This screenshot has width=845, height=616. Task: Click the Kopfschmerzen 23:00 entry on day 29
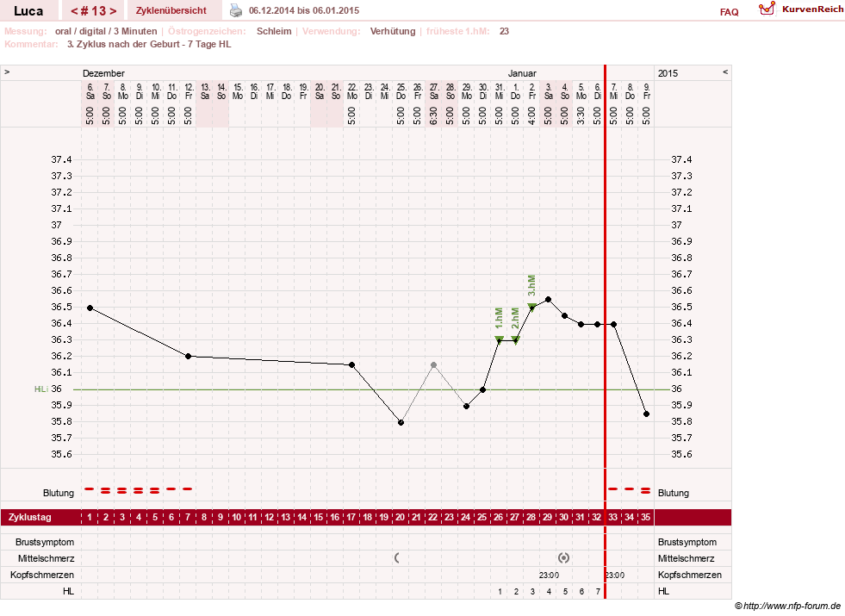pos(549,575)
